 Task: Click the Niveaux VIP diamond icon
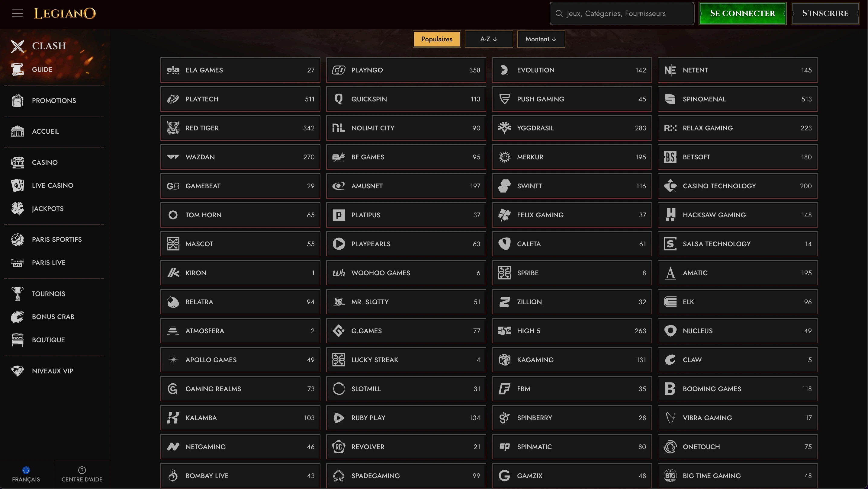(x=18, y=371)
